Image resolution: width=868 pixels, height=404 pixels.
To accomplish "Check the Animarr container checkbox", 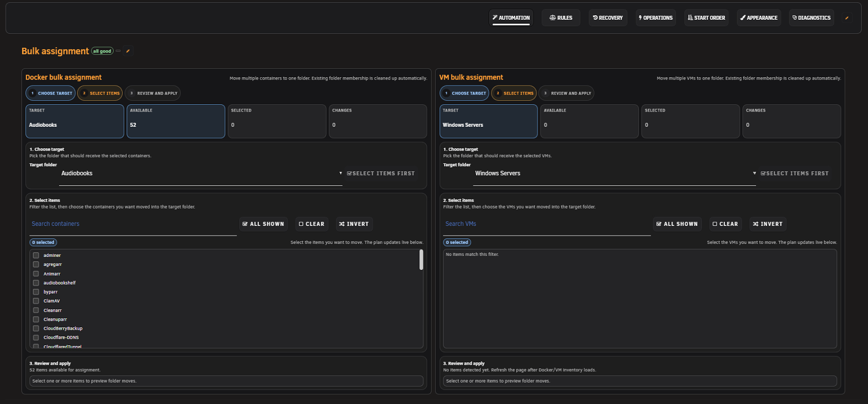I will point(36,274).
